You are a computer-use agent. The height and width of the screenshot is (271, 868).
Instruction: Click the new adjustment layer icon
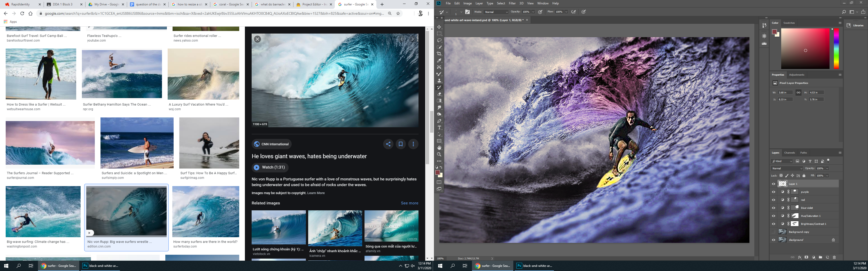click(813, 257)
